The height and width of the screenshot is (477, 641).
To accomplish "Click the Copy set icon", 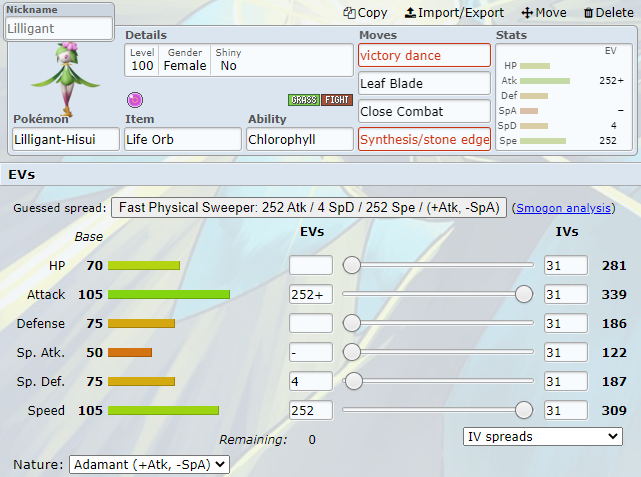I will [349, 13].
